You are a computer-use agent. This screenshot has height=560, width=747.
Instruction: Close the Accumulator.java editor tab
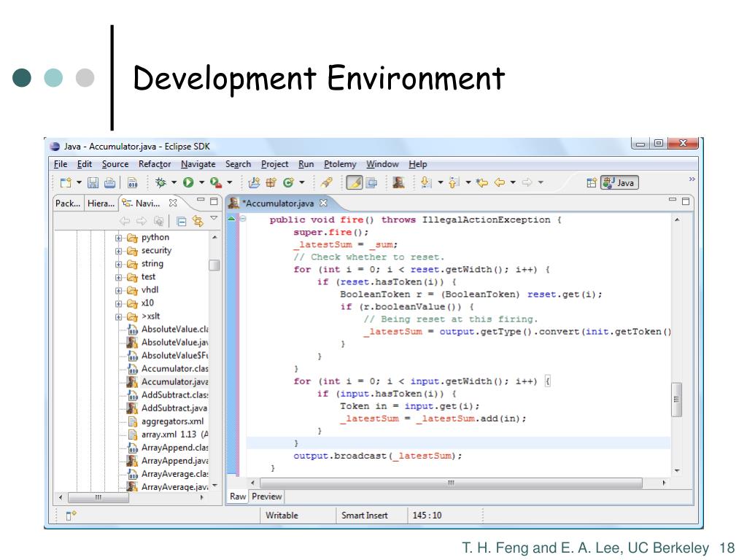(x=323, y=203)
